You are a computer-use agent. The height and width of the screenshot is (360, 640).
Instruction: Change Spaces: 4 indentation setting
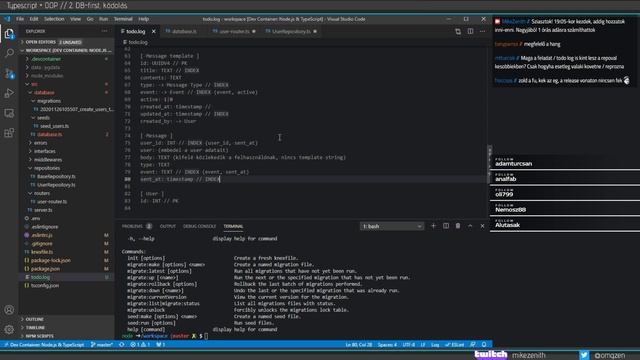[387, 345]
